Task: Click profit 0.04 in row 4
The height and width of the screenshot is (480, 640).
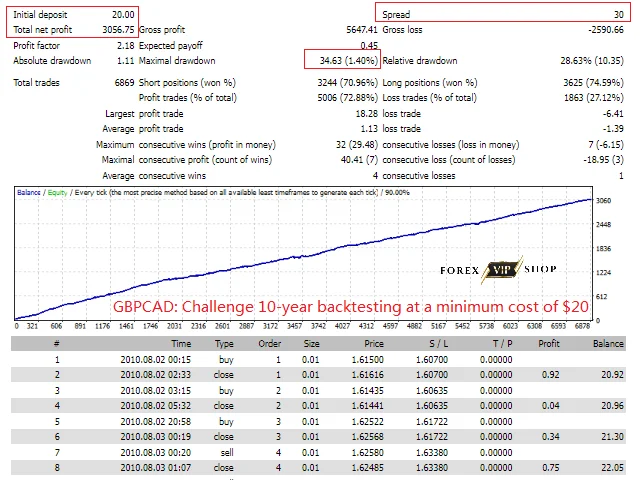Action: click(x=551, y=406)
